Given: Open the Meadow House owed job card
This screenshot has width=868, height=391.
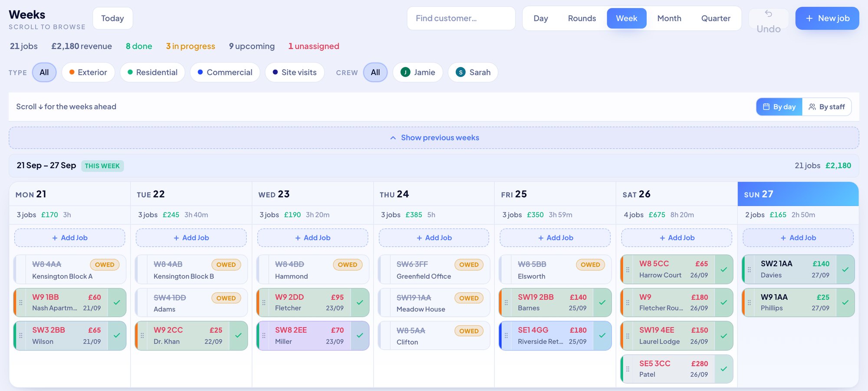Looking at the screenshot, I should 434,303.
